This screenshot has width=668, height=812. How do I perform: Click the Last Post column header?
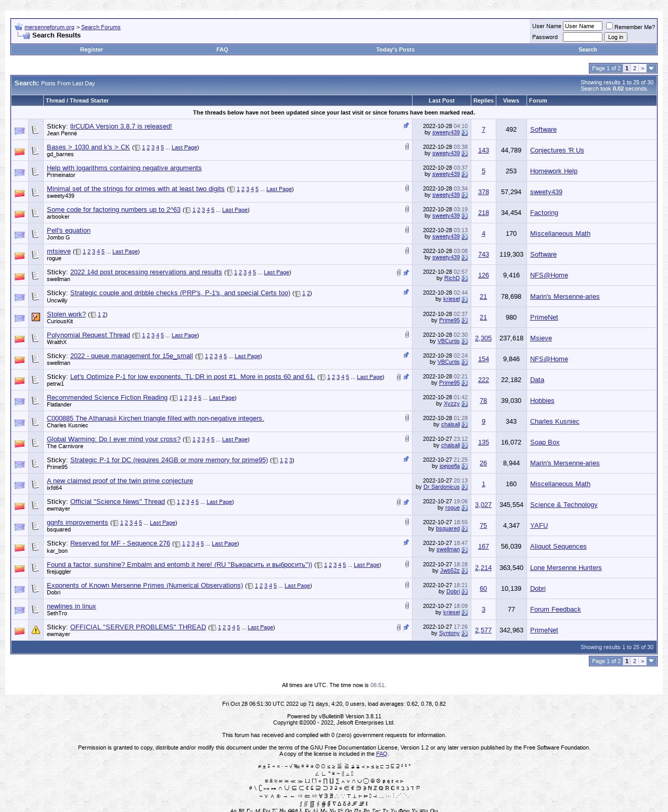tap(442, 100)
